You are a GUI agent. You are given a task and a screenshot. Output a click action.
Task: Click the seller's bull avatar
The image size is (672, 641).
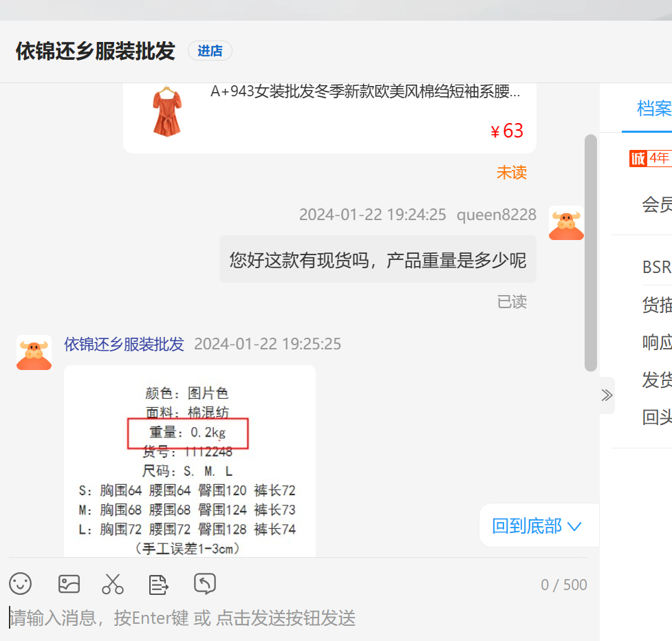(x=34, y=353)
